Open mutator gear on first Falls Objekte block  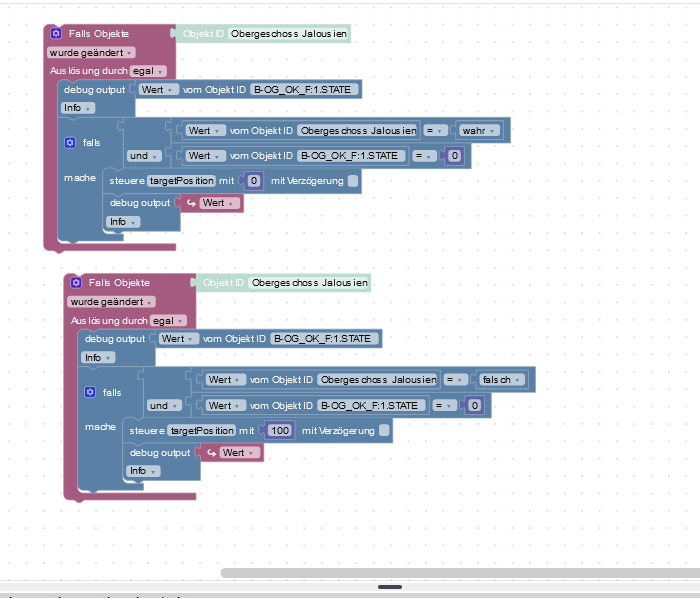coord(56,33)
